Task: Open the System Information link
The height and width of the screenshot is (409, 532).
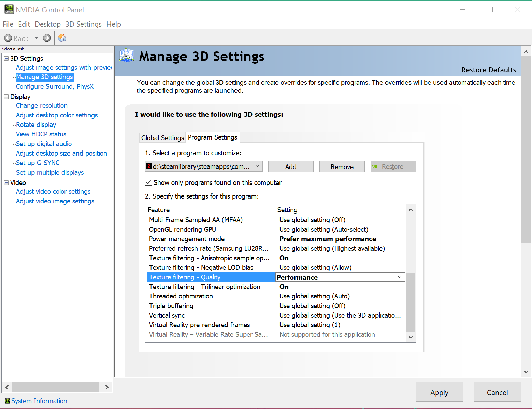Action: click(x=39, y=401)
